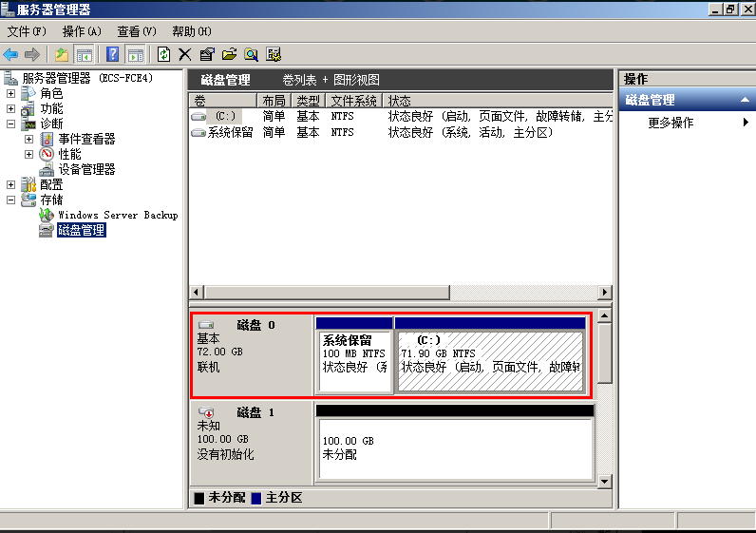The image size is (756, 533).
Task: Collapse the 诊断 tree node
Action: pos(10,124)
